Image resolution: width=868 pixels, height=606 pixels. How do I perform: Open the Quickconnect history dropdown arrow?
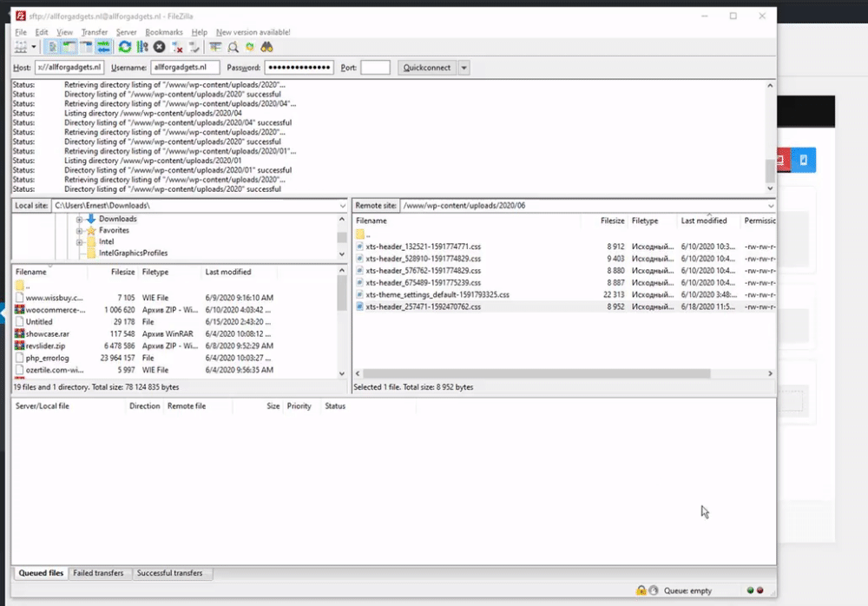[464, 68]
